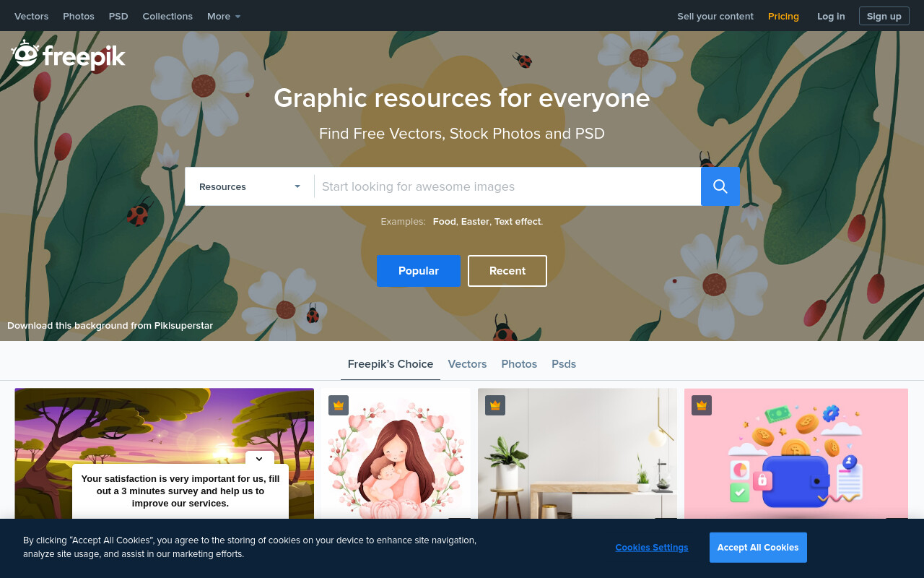Screen dimensions: 924x578
Task: Open the Resources category dropdown
Action: pos(250,186)
